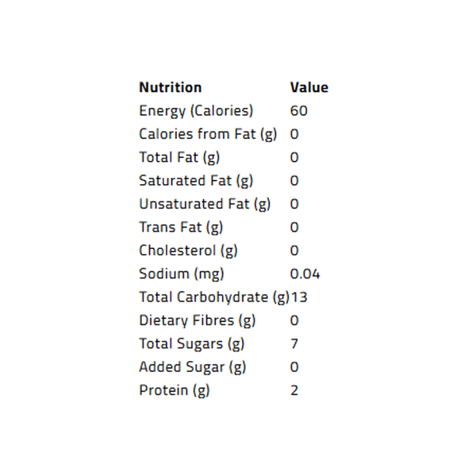
Task: Click the Protein (g) row label
Action: [175, 390]
